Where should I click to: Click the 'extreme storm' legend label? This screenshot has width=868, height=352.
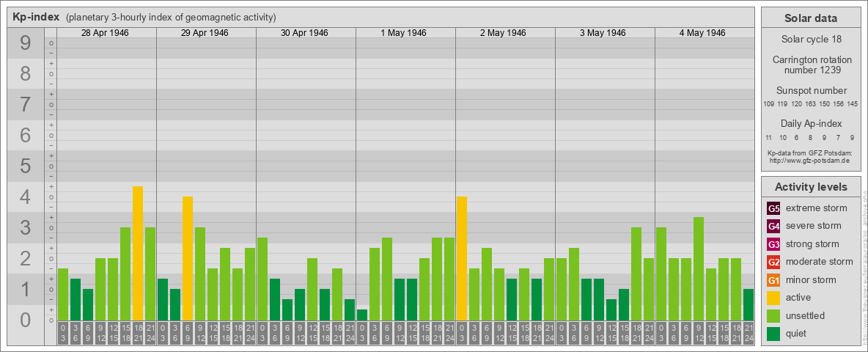(817, 208)
